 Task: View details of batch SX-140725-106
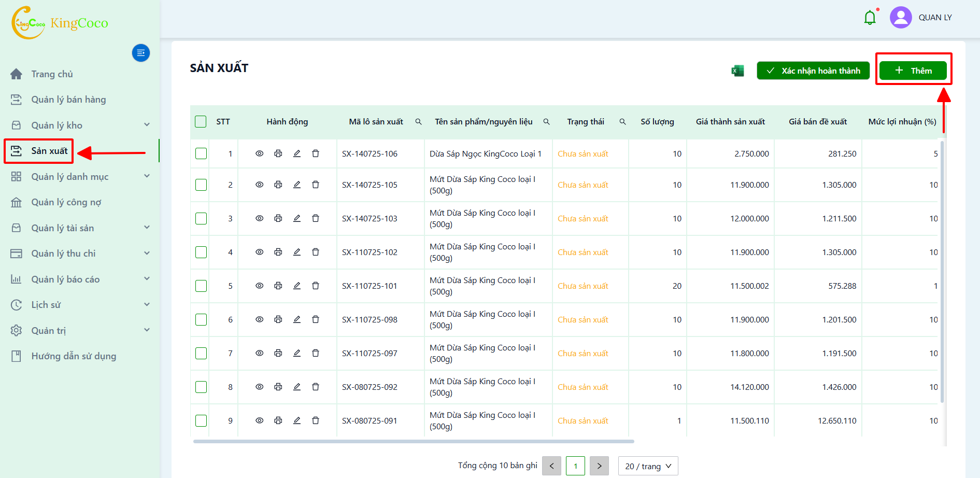point(260,153)
